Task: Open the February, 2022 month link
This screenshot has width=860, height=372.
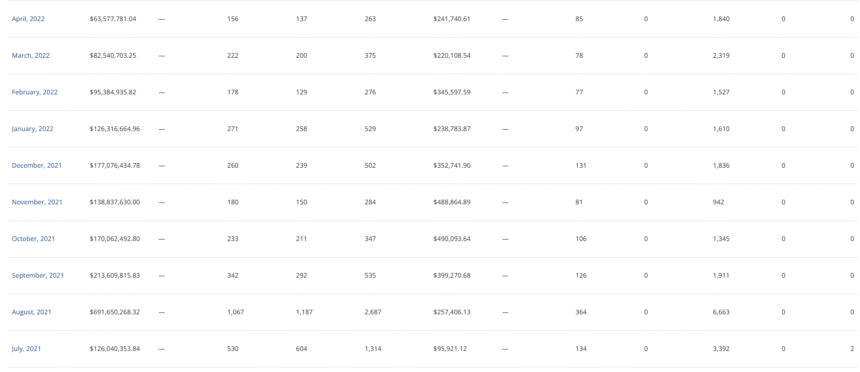Action: pos(35,92)
